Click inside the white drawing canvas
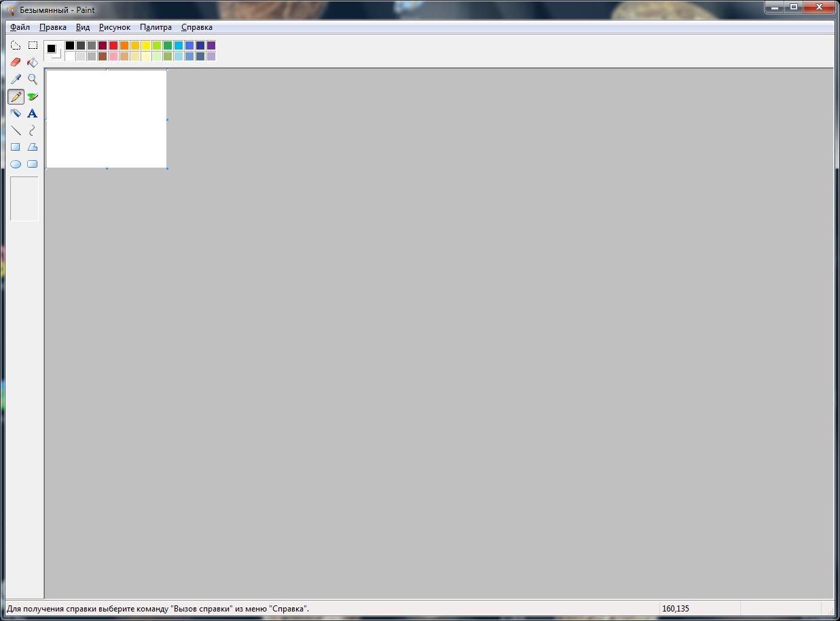840x621 pixels. [106, 119]
